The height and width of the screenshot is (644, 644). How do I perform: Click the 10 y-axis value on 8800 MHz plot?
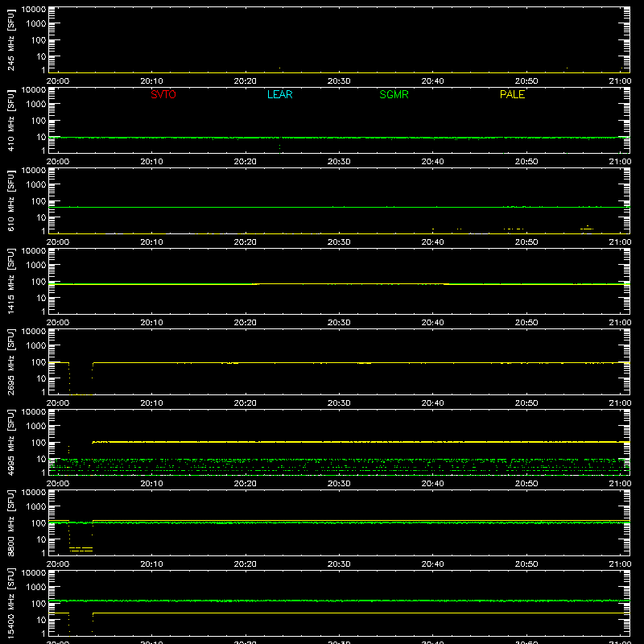tap(41, 539)
